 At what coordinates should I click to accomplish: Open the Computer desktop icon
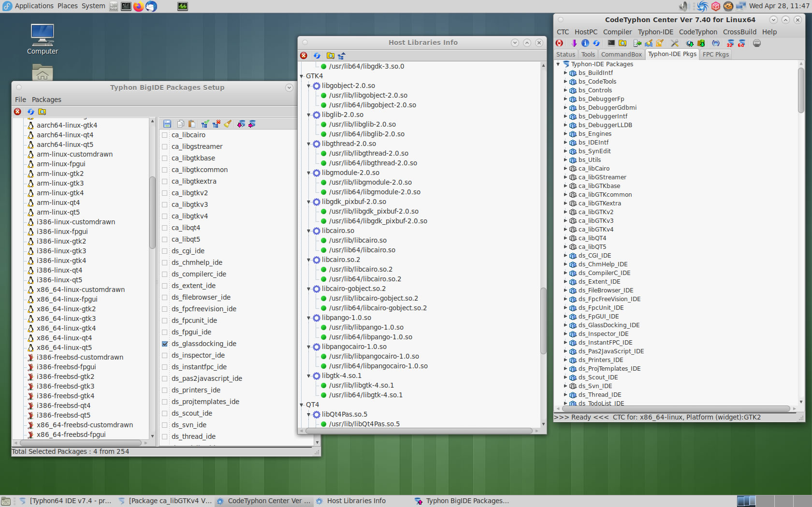[x=43, y=39]
